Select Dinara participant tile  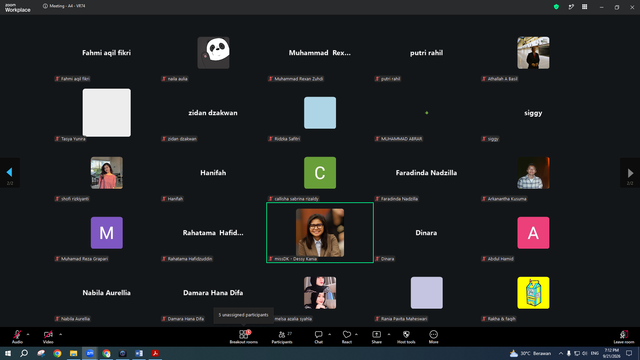pos(427,233)
